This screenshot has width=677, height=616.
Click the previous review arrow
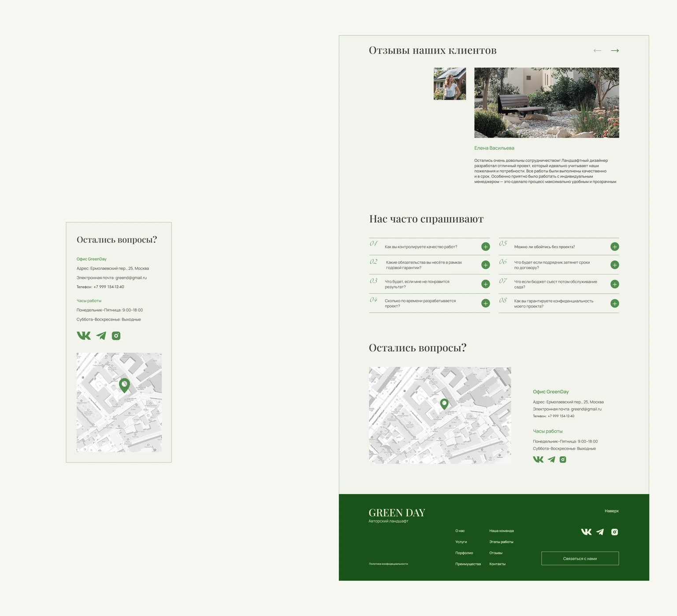597,51
